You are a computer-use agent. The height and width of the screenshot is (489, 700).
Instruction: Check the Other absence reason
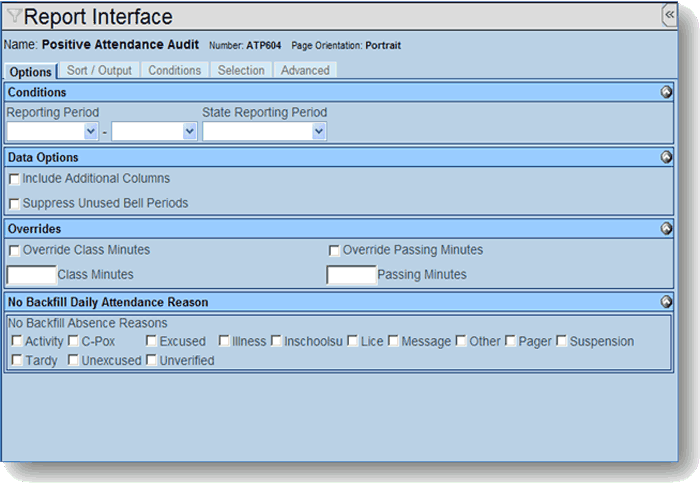[461, 341]
